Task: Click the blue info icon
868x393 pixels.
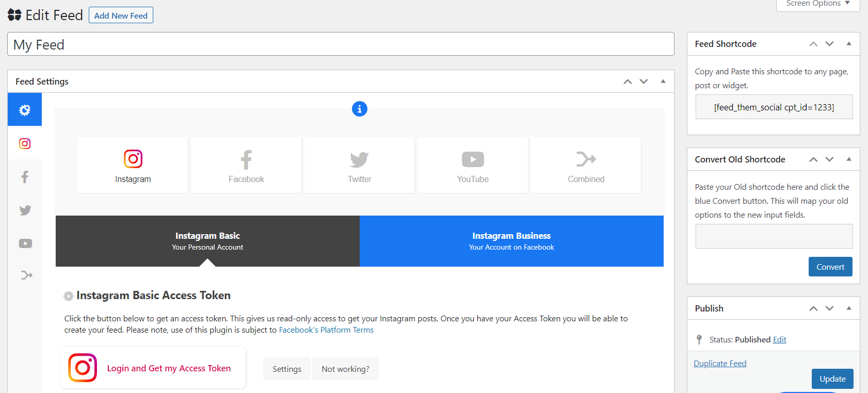Action: pos(359,109)
